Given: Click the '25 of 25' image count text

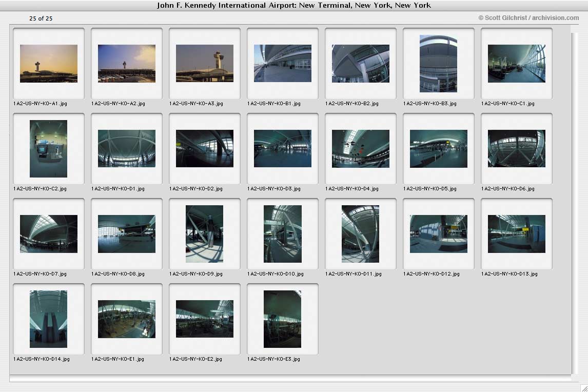Looking at the screenshot, I should coord(41,18).
